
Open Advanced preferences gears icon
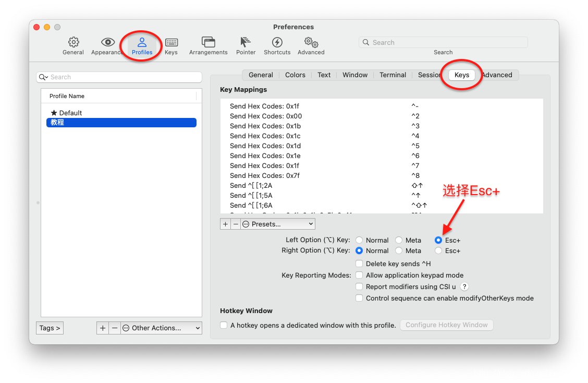pyautogui.click(x=311, y=42)
